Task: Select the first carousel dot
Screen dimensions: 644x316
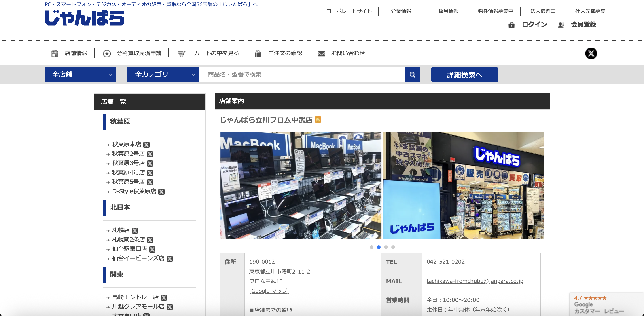Action: [x=371, y=247]
